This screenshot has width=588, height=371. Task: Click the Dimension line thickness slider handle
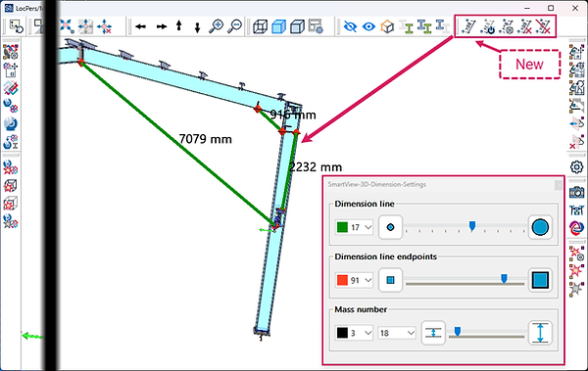pos(472,225)
